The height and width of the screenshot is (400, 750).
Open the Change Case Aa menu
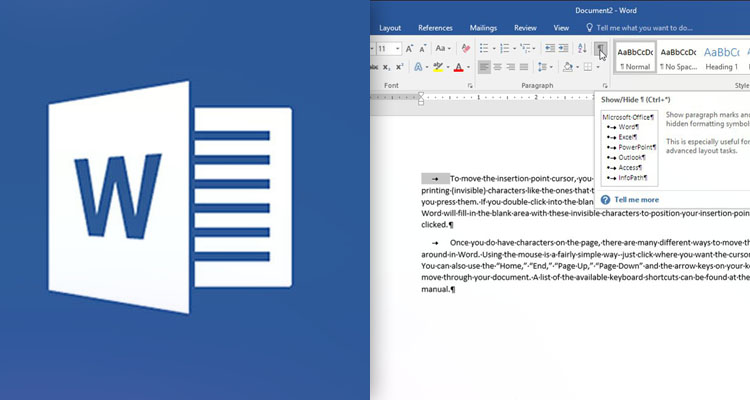pyautogui.click(x=441, y=48)
